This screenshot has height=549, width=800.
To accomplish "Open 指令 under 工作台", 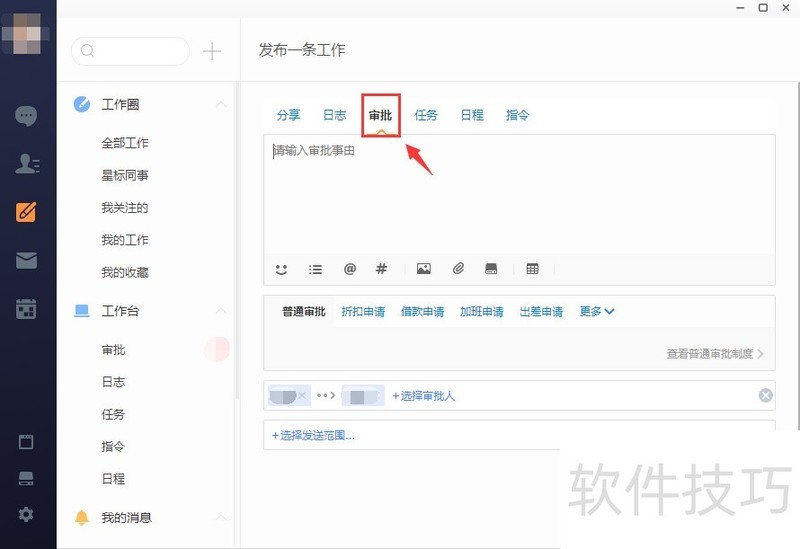I will click(113, 446).
